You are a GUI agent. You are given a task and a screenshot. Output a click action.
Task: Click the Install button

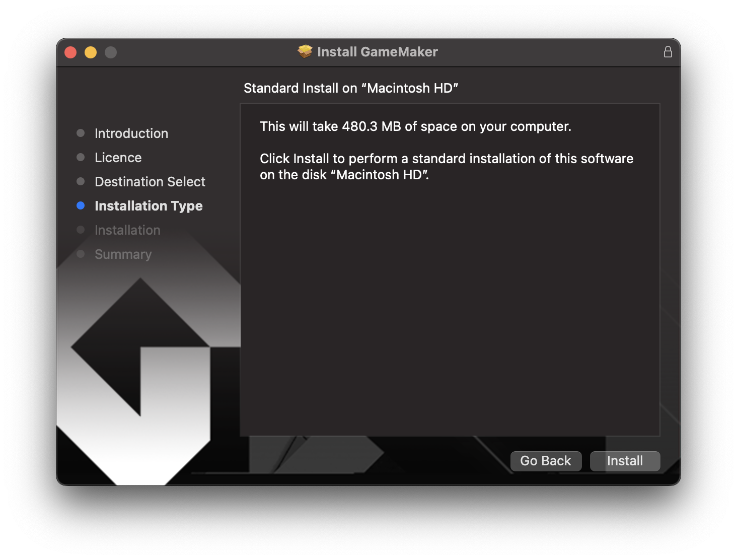625,461
